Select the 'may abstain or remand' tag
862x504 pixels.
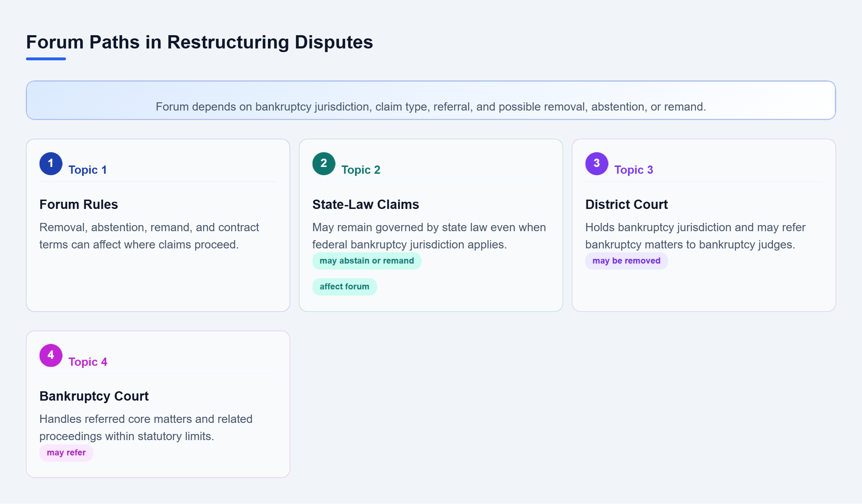[367, 261]
